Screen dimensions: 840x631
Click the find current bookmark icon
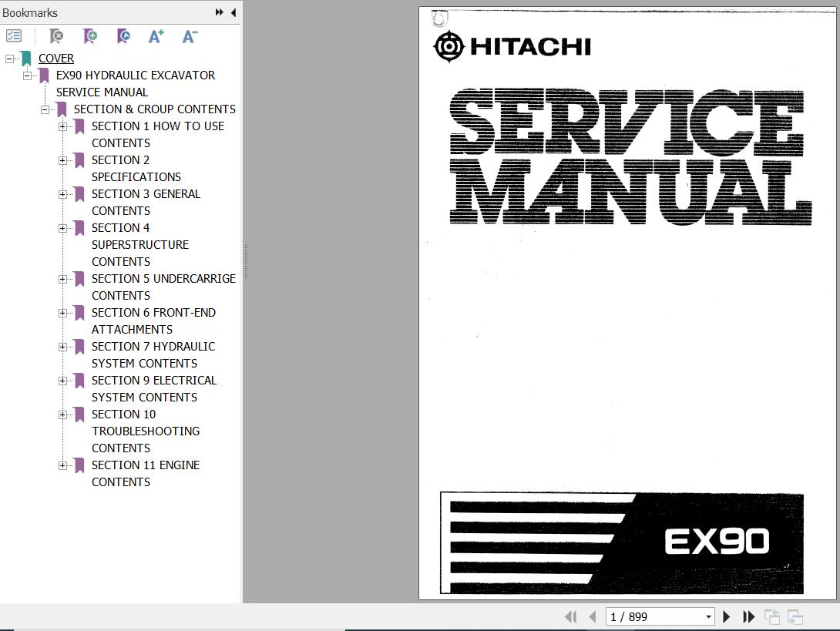point(123,36)
